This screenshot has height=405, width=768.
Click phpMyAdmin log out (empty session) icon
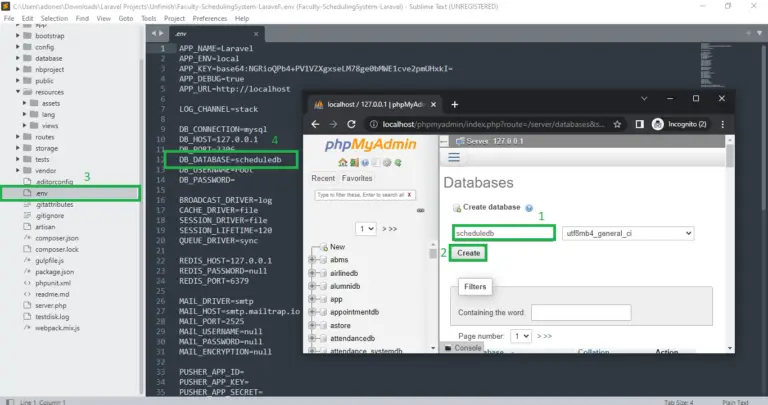(354, 163)
